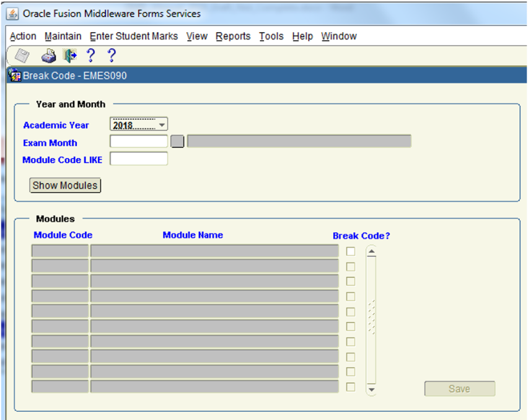Click the first blue question mark icon

point(90,56)
